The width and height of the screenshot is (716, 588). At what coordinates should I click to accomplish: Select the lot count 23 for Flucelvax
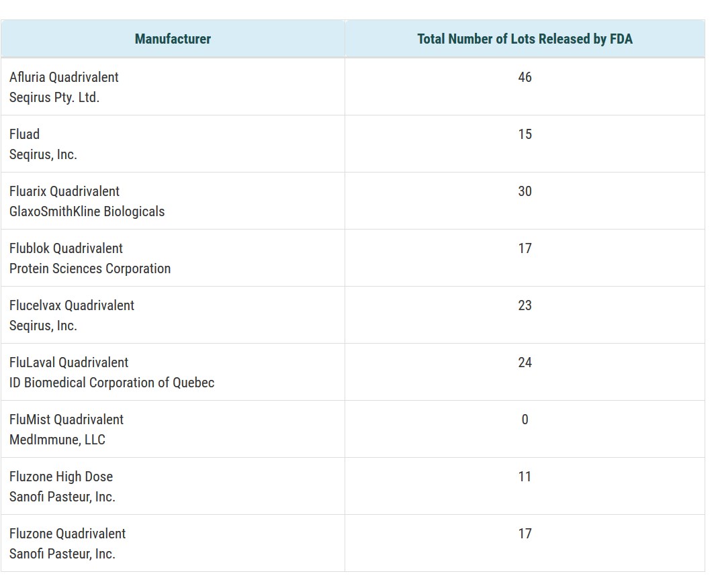(525, 305)
